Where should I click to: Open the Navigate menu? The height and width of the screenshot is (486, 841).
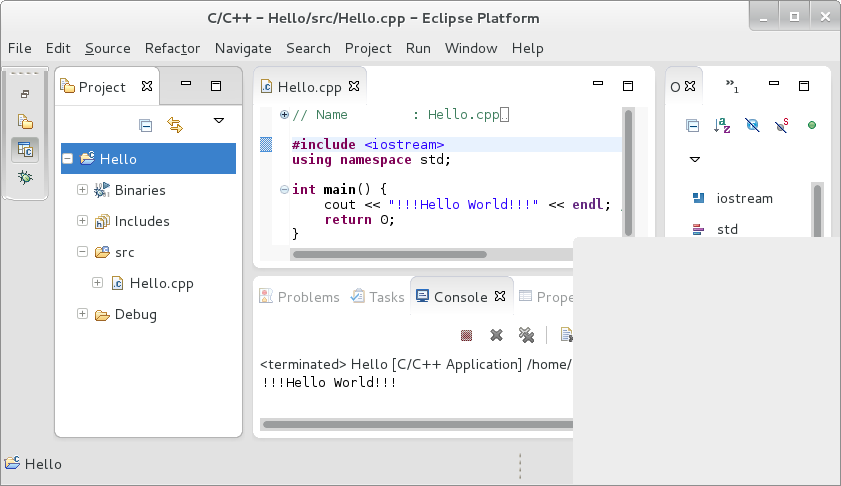click(243, 48)
